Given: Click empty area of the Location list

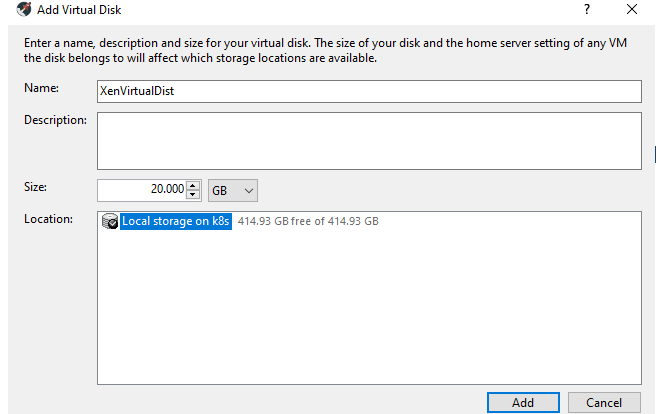Looking at the screenshot, I should coord(368,310).
